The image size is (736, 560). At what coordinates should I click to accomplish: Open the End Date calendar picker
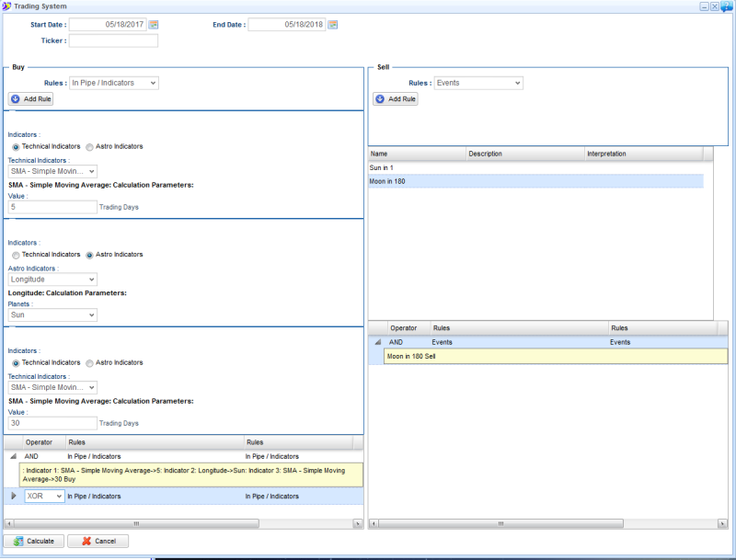click(333, 24)
